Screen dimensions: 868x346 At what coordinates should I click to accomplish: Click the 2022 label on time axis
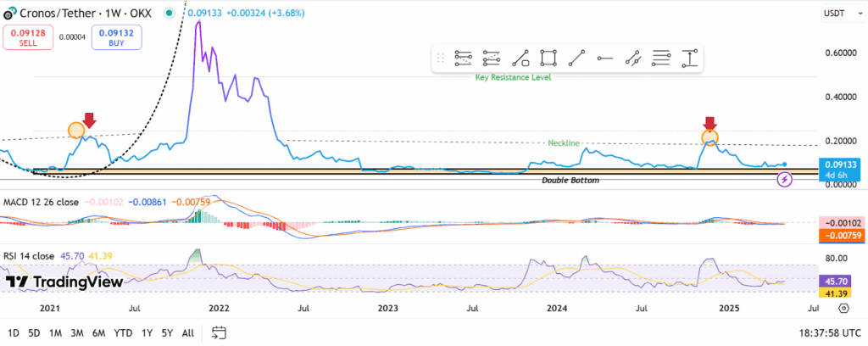click(x=219, y=307)
